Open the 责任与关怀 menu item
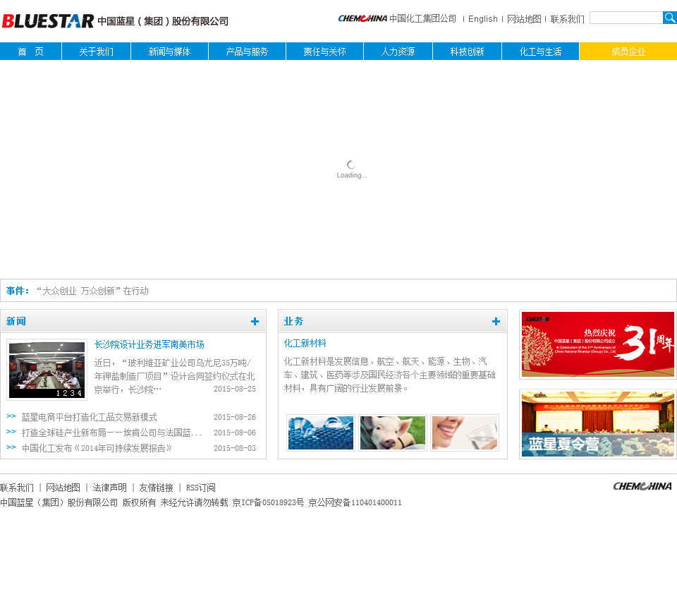677x616 pixels. point(324,52)
